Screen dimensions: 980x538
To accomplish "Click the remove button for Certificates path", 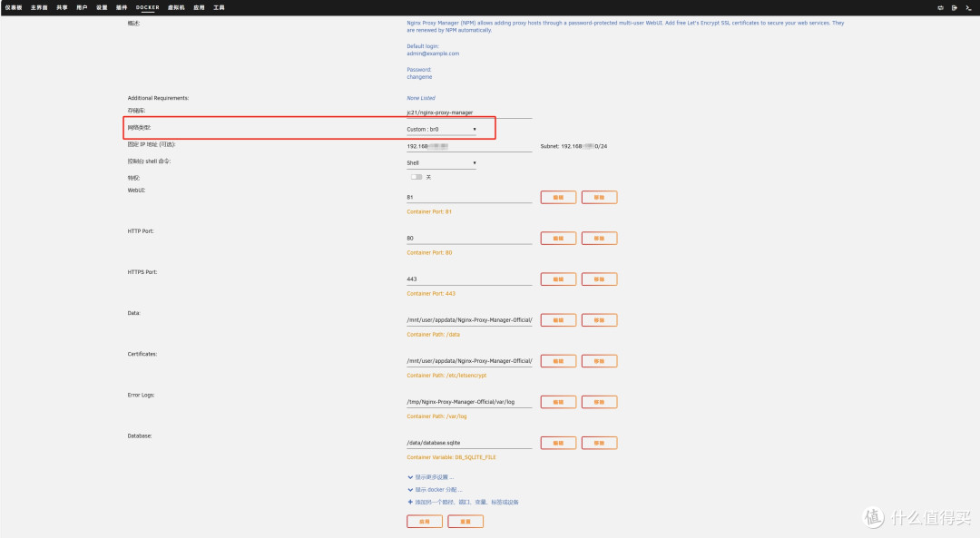I will click(600, 361).
